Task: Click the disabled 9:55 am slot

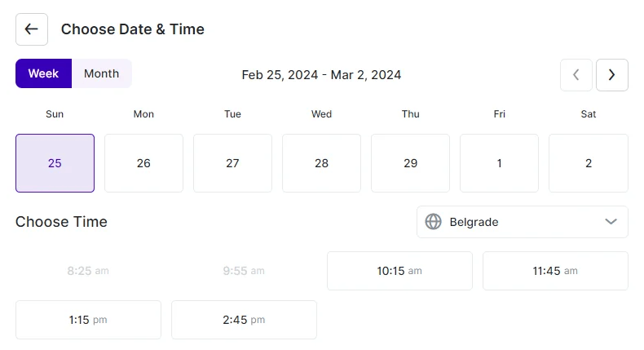Action: (x=244, y=271)
